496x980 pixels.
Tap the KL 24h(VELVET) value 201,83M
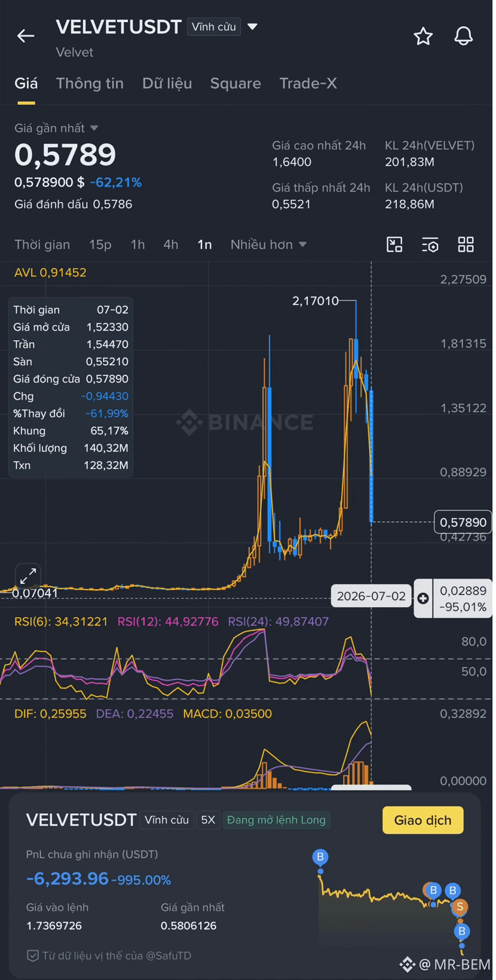click(x=409, y=162)
